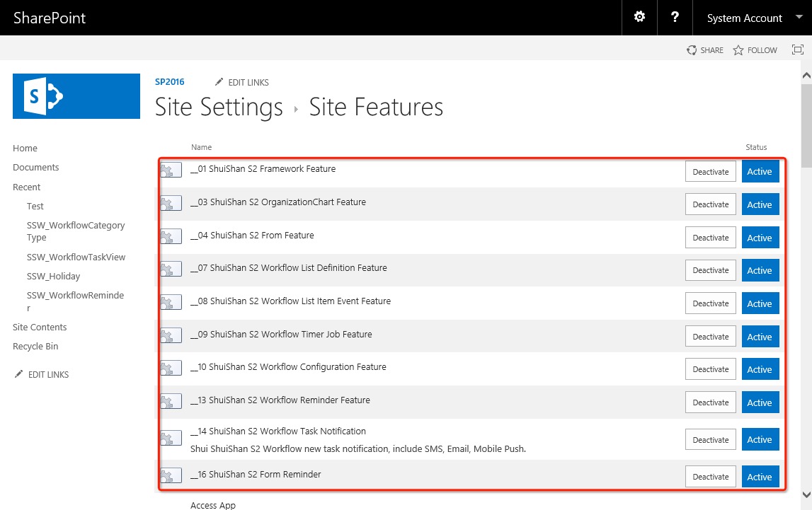Toggle the focus on content icon
812x510 pixels.
[798, 50]
